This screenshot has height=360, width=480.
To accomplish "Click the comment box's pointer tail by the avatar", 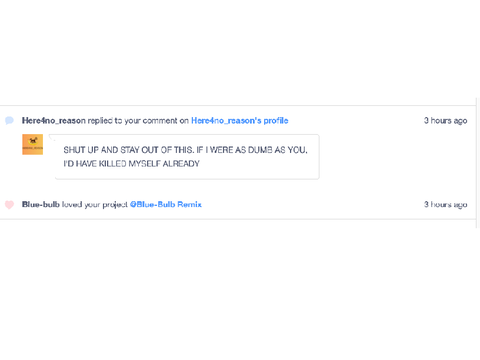I will [x=52, y=138].
